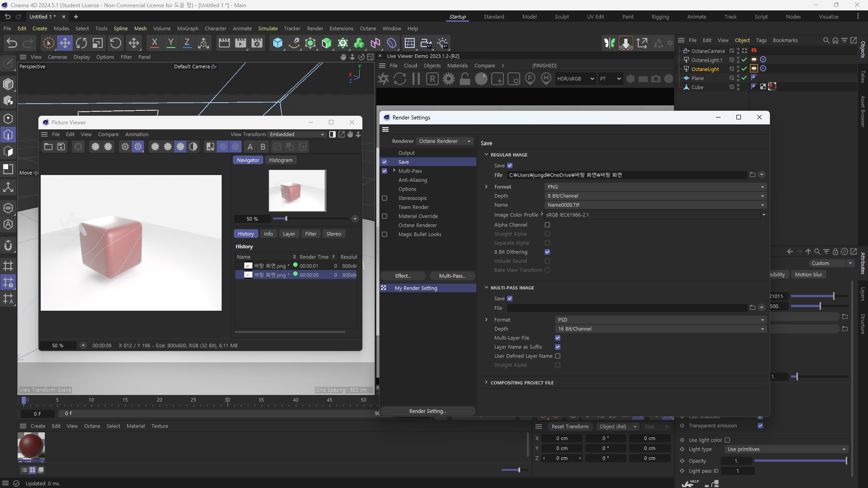Click the Render Settings hamburger menu icon

[x=385, y=129]
